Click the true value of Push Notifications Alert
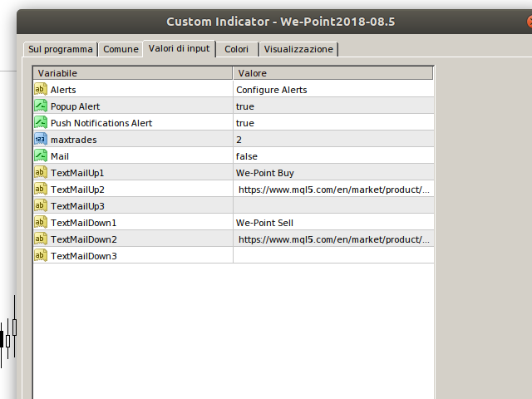Screen dimensions: 532x399 [x=333, y=123]
